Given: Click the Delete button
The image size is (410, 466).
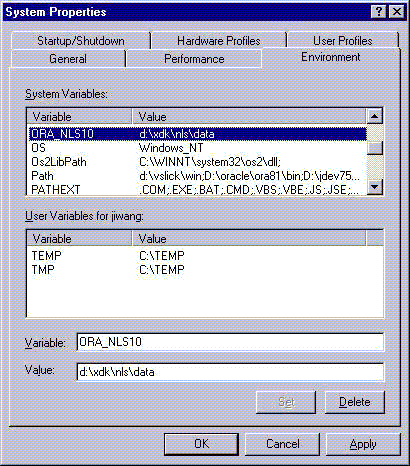Looking at the screenshot, I should (355, 402).
